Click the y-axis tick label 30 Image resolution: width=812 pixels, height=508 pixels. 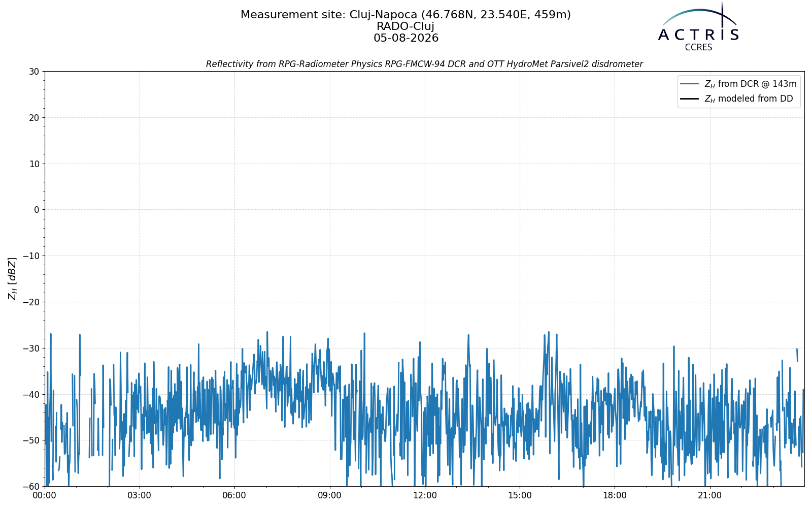click(33, 72)
